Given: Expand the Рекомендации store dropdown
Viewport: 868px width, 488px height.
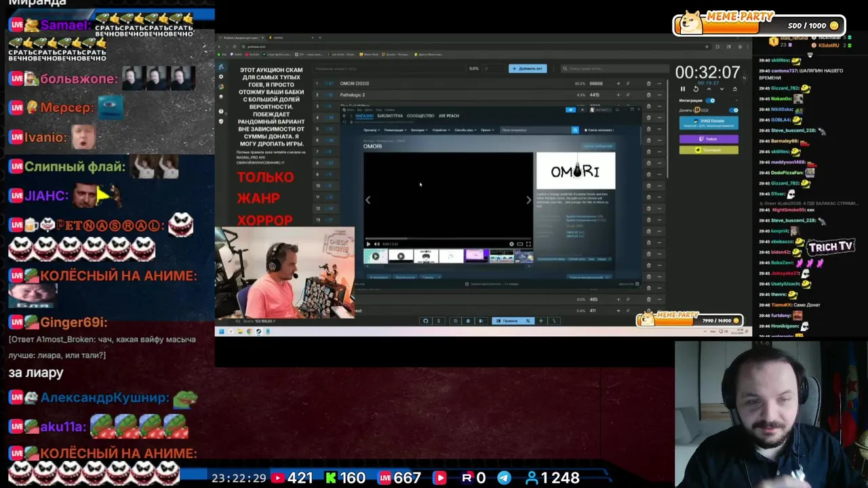Looking at the screenshot, I should coord(395,129).
